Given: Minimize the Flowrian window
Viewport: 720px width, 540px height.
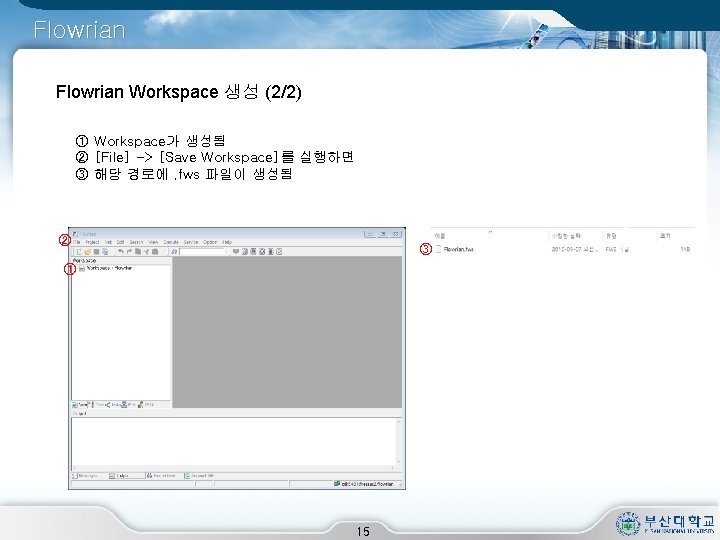Looking at the screenshot, I should tap(370, 234).
